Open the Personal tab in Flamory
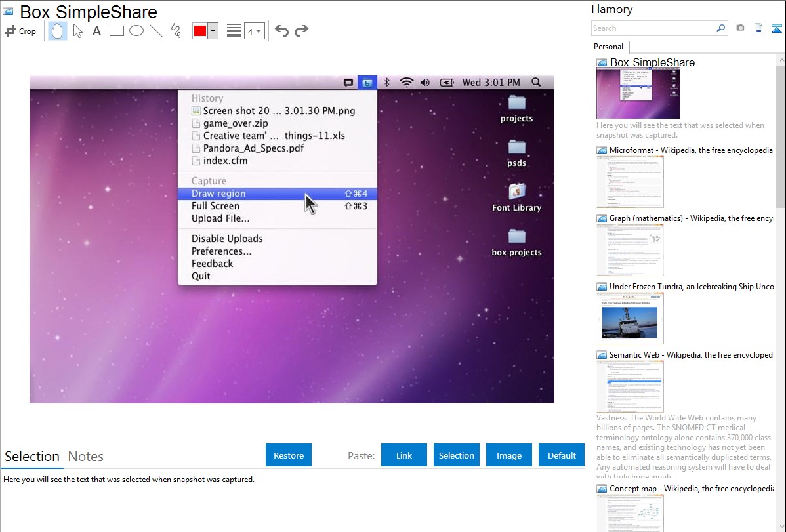786x532 pixels. [x=609, y=47]
